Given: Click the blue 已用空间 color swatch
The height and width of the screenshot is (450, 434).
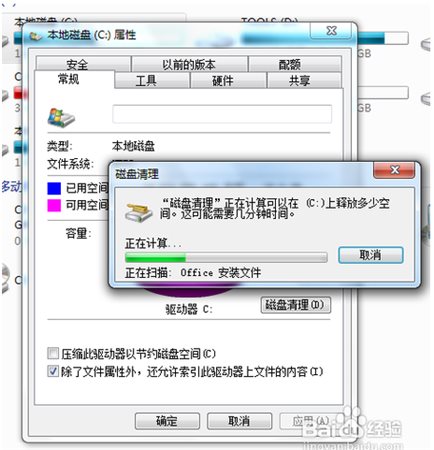Looking at the screenshot, I should (x=54, y=188).
